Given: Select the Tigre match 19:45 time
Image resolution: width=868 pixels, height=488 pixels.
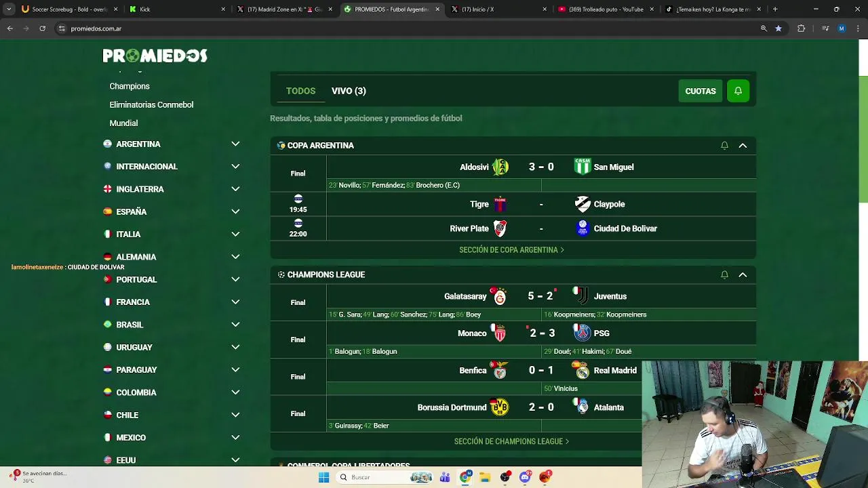Looking at the screenshot, I should pos(298,209).
